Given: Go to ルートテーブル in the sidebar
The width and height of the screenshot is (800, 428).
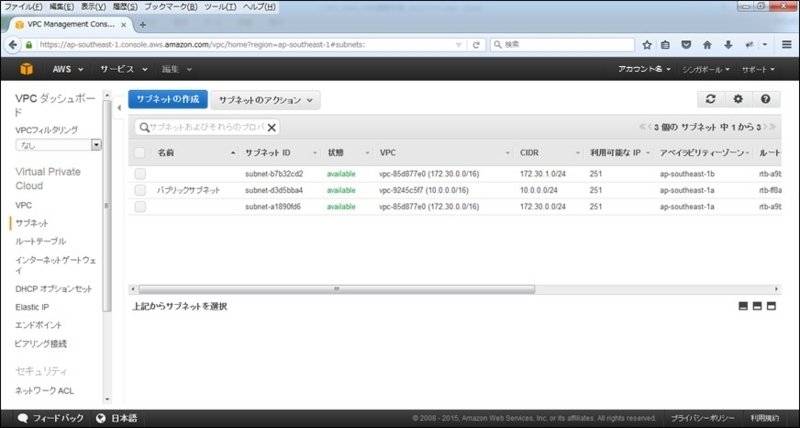Looking at the screenshot, I should [41, 241].
